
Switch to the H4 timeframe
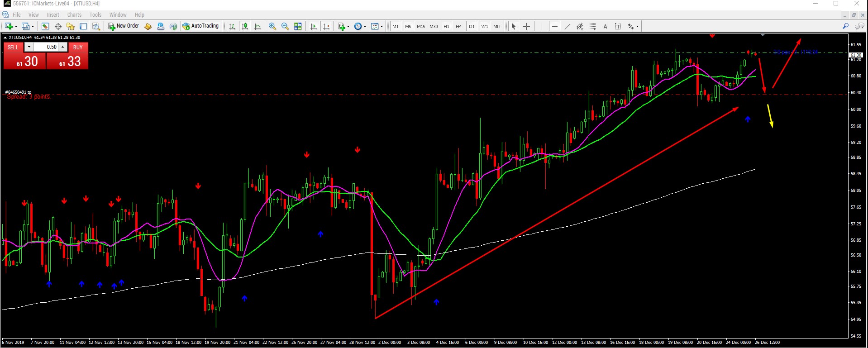click(459, 26)
